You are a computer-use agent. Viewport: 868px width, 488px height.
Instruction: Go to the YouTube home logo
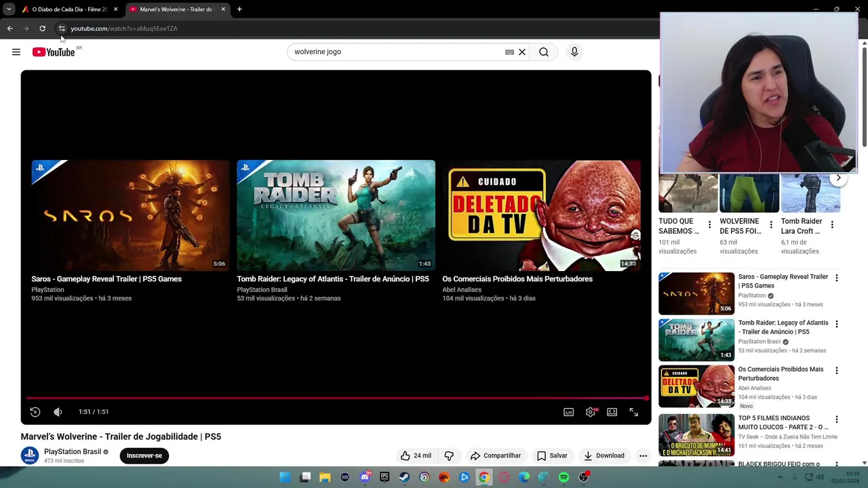coord(54,52)
